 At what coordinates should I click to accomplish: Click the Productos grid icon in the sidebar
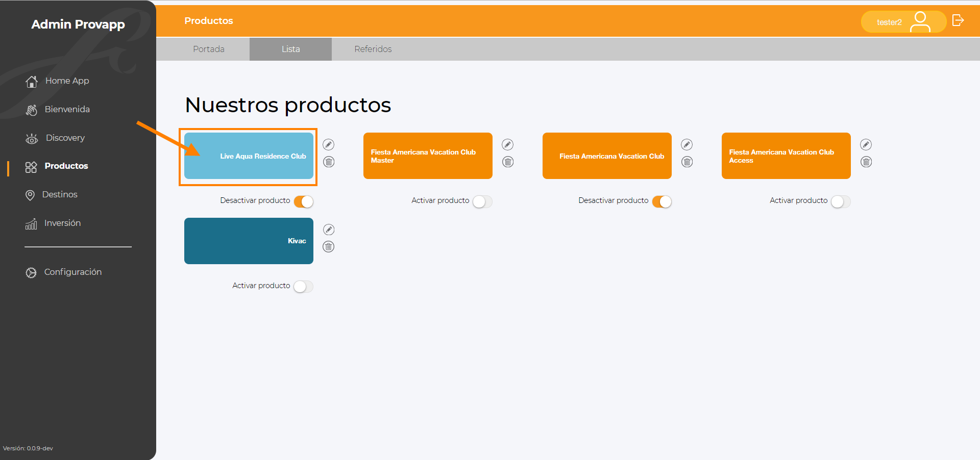click(31, 167)
